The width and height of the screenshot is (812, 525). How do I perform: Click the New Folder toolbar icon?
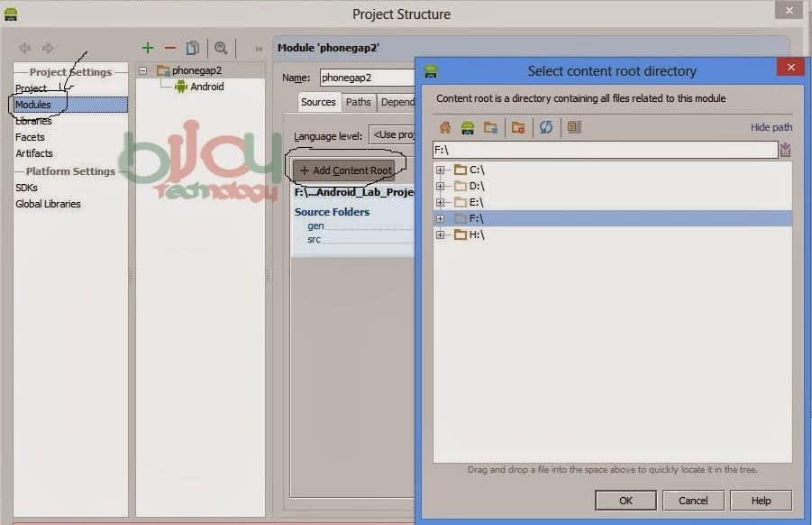click(490, 127)
